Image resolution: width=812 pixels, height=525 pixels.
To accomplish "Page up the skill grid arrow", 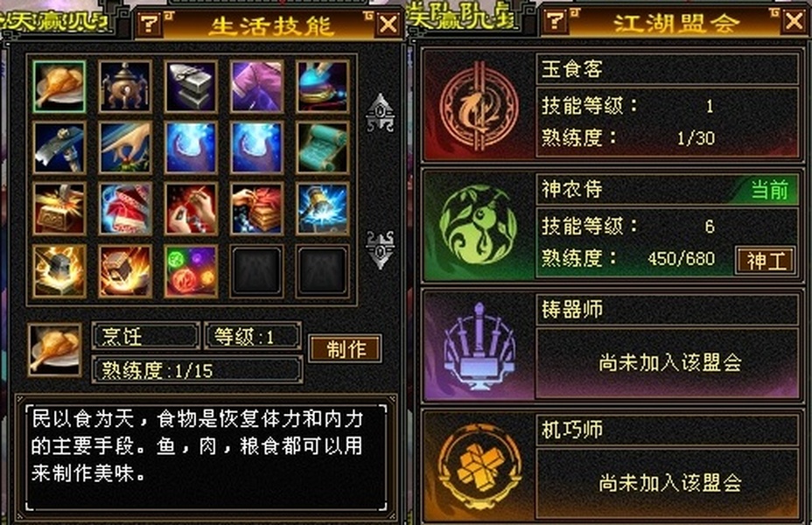I will [x=380, y=113].
